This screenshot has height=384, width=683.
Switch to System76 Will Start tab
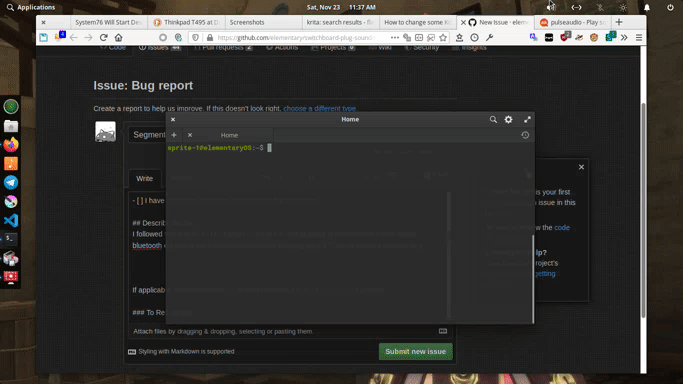(108, 22)
